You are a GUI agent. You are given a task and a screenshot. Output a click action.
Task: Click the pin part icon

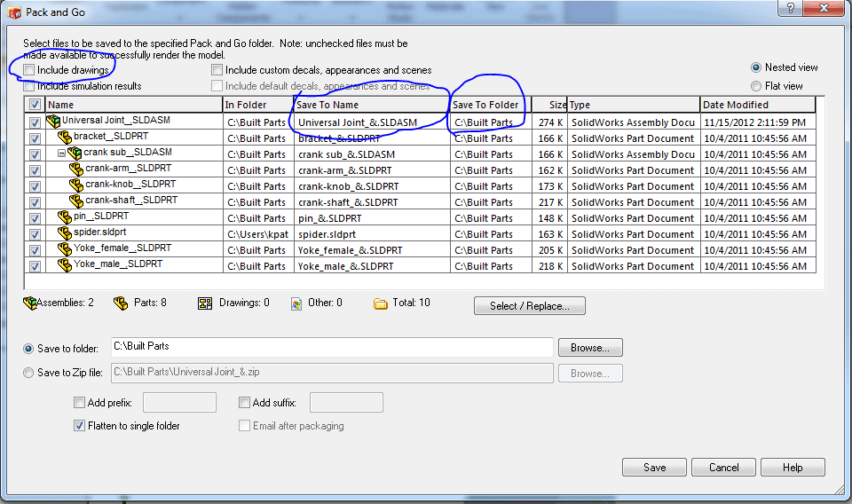click(x=65, y=217)
